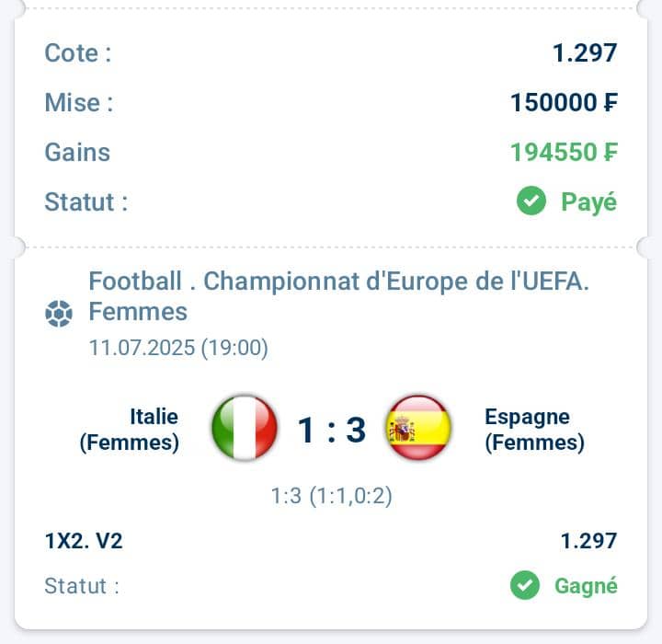Image resolution: width=662 pixels, height=644 pixels.
Task: Tap the match date 11.07.2025 (19:00)
Action: click(178, 348)
